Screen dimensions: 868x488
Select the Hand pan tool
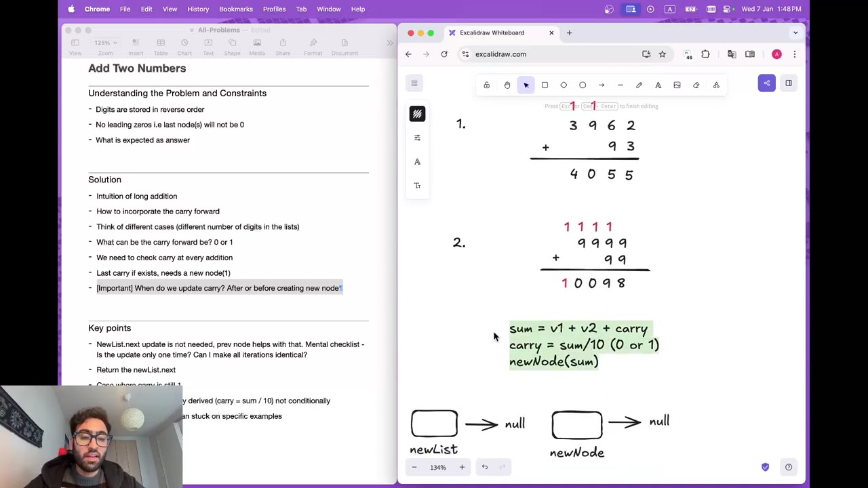click(507, 85)
